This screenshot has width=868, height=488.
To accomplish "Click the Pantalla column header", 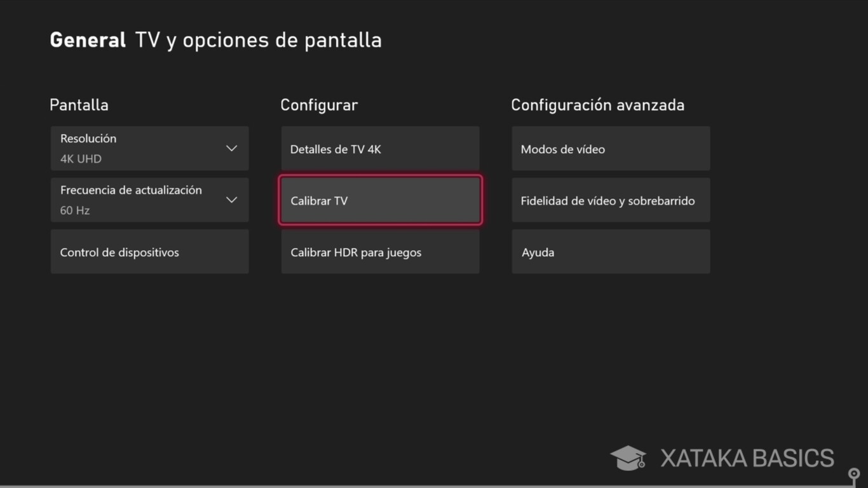I will coord(79,105).
